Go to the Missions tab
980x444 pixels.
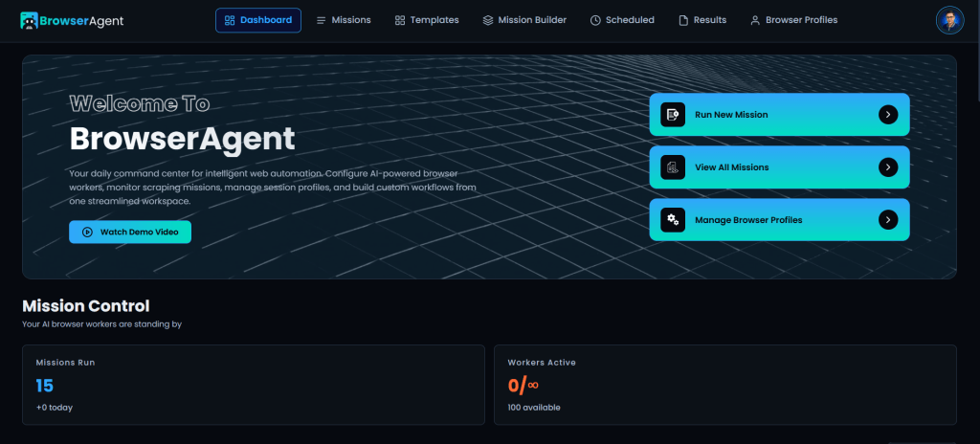pyautogui.click(x=344, y=20)
